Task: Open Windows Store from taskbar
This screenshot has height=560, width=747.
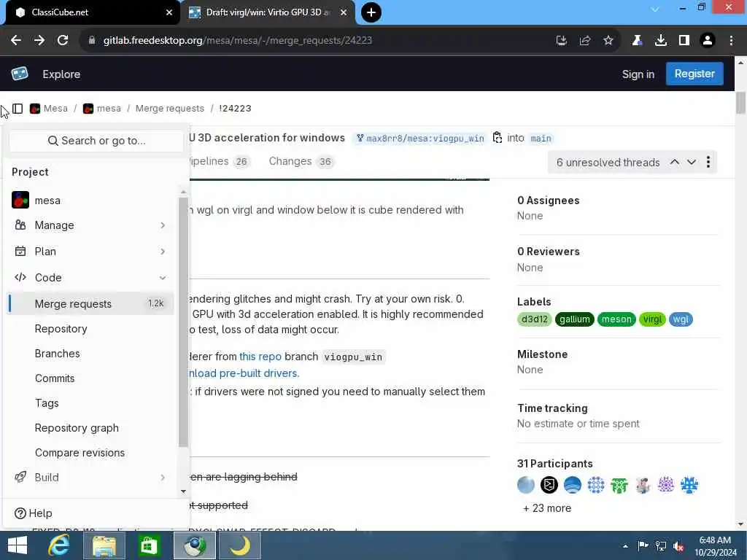Action: [149, 545]
